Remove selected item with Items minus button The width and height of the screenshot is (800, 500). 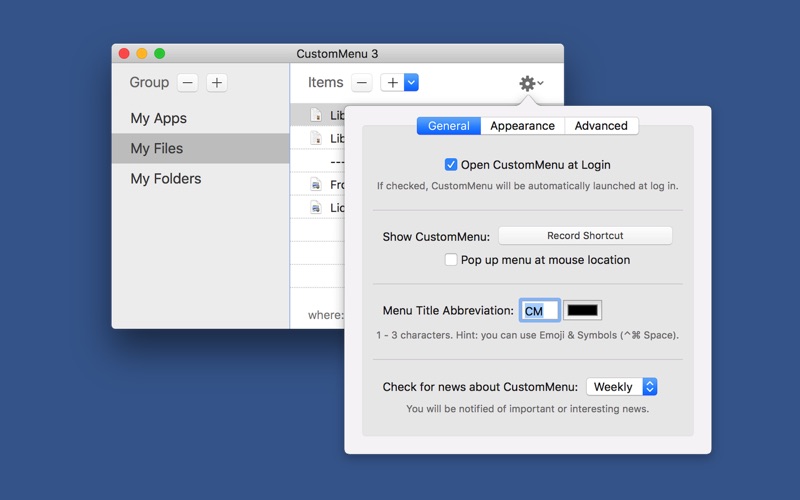point(362,83)
